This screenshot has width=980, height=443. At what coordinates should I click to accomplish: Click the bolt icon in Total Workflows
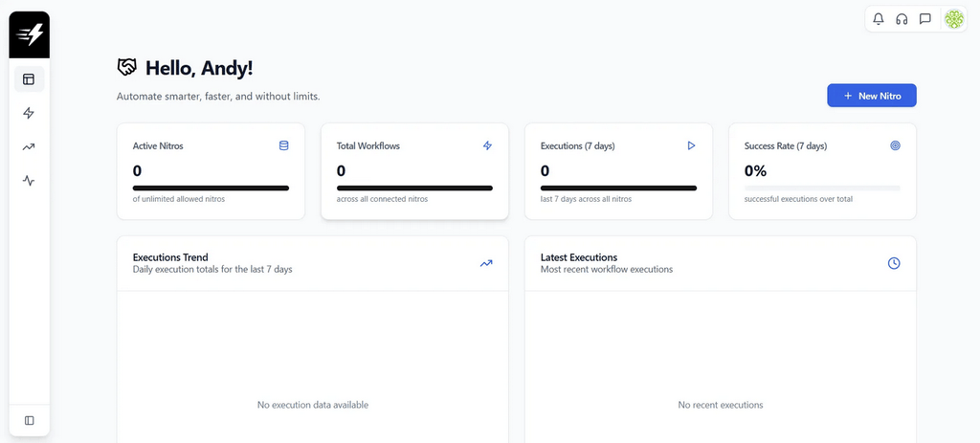(487, 145)
